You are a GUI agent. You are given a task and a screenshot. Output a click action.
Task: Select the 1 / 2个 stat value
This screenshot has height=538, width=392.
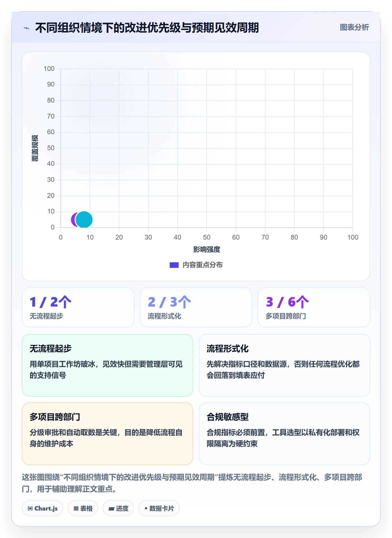51,302
